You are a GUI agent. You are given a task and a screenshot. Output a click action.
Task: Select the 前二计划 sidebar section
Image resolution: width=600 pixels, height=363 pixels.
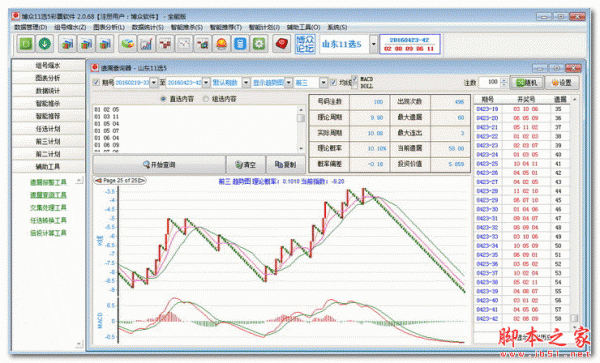click(x=48, y=154)
